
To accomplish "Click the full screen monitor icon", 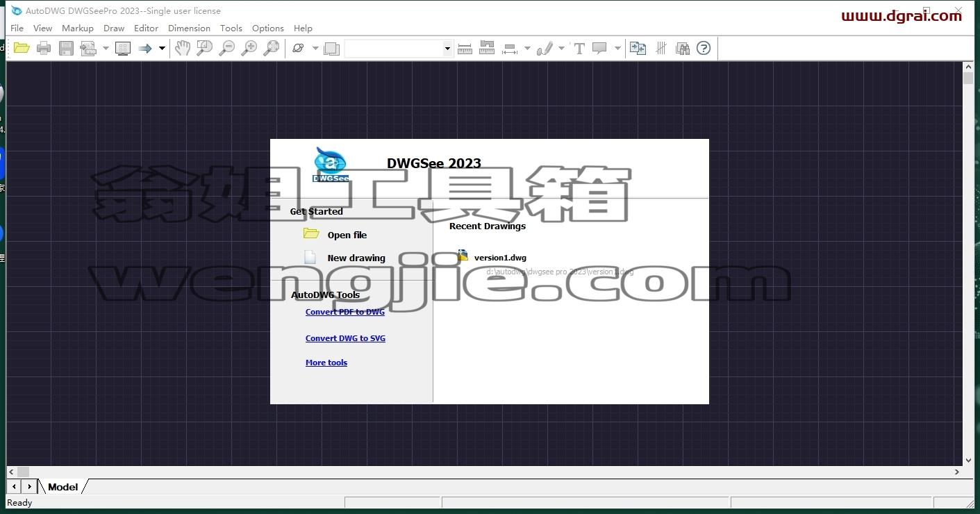I will [x=123, y=48].
